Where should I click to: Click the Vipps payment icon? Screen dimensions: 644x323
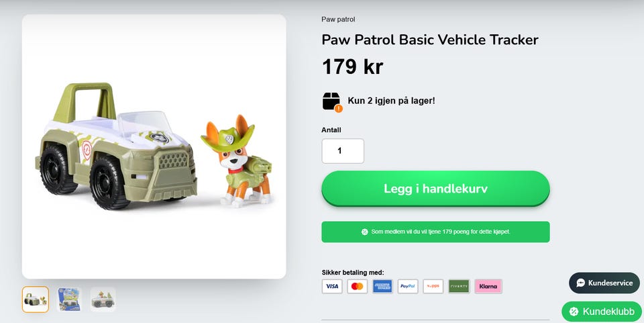click(x=433, y=287)
